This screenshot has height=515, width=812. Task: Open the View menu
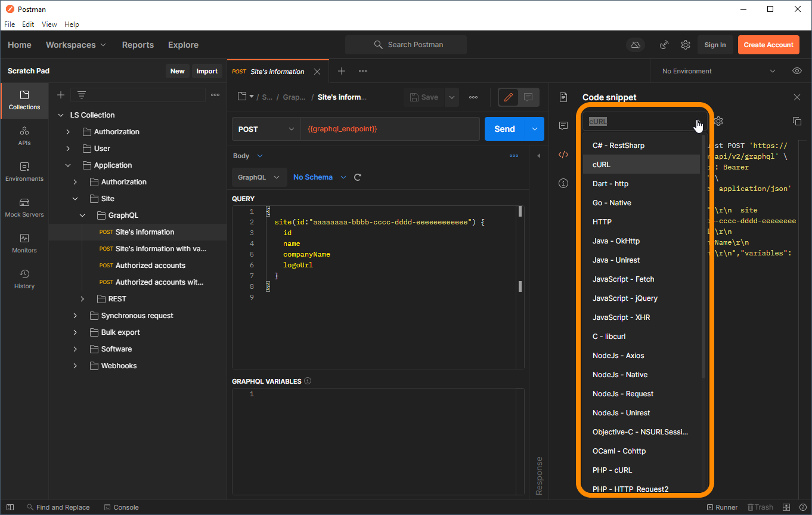[x=49, y=24]
